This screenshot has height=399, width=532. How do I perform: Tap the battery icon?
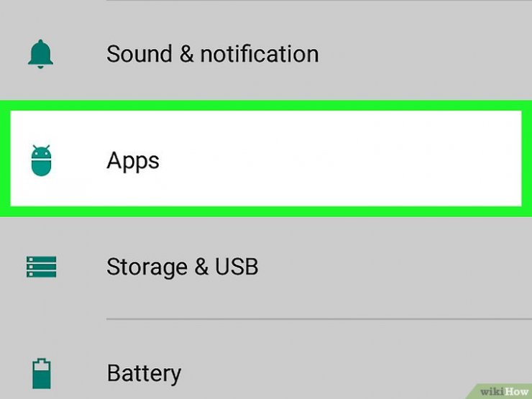point(42,373)
